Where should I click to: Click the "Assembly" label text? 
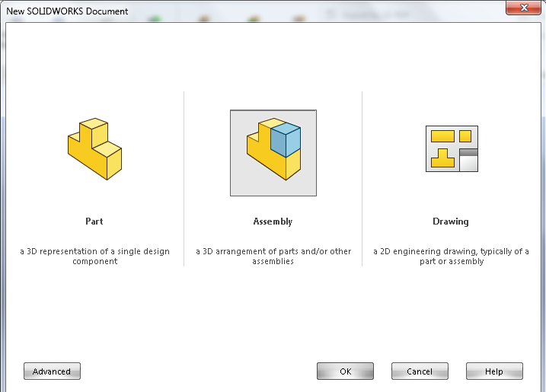[273, 221]
